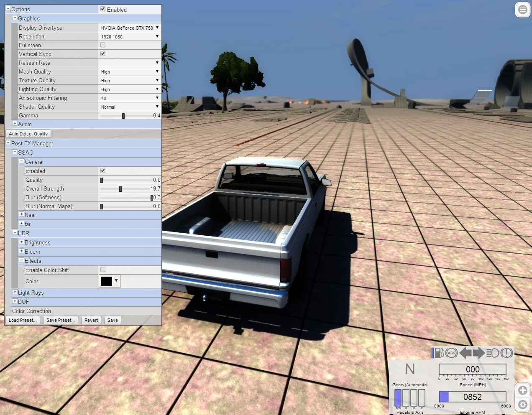Click the Save Preset... button
This screenshot has width=532, height=415.
pos(61,320)
